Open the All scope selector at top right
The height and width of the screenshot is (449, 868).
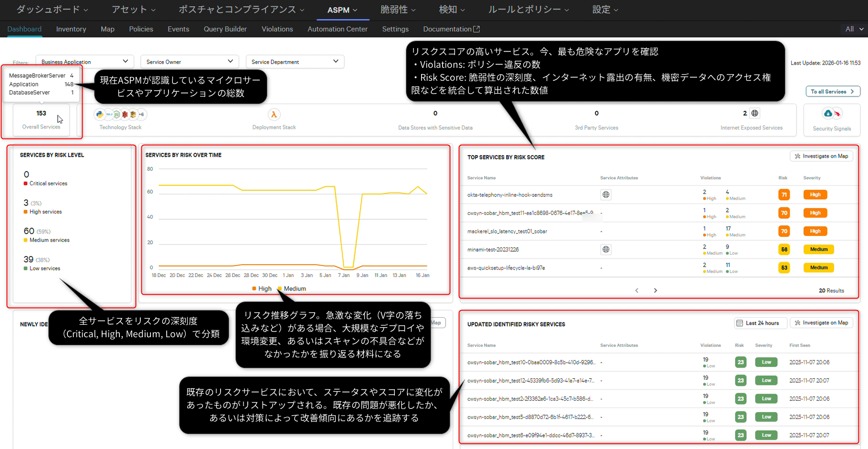(x=854, y=29)
